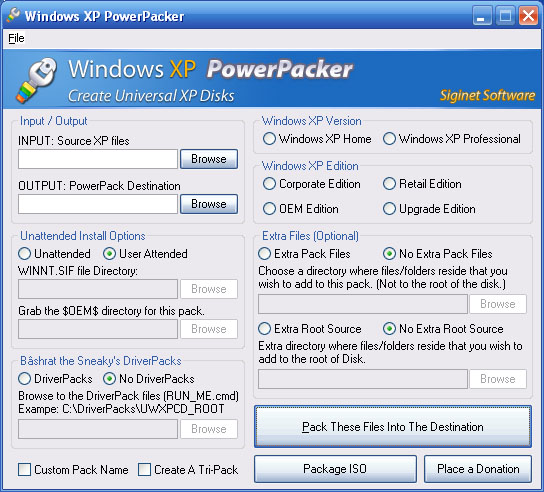The height and width of the screenshot is (492, 544).
Task: Click Browse beside extra pack files field
Action: [498, 304]
